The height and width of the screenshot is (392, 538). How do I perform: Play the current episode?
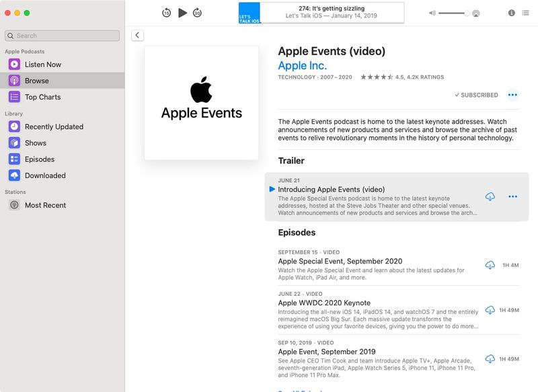tap(182, 13)
